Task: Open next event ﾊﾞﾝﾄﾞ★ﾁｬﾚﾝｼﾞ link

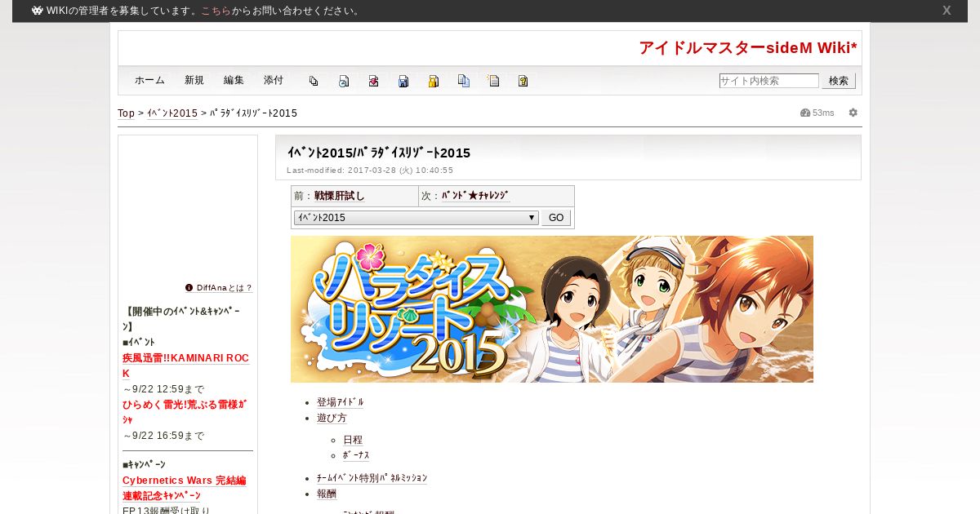Action: point(475,196)
